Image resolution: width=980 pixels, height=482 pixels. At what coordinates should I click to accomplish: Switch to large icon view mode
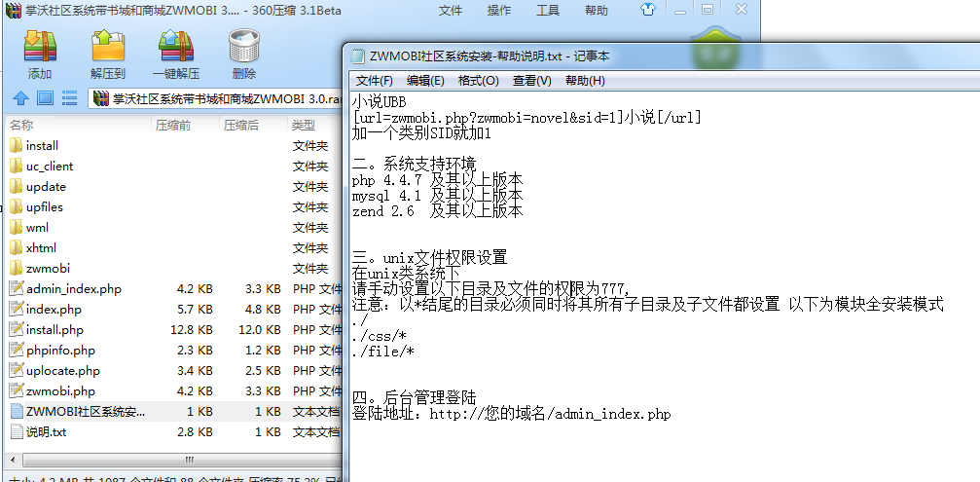[x=45, y=98]
